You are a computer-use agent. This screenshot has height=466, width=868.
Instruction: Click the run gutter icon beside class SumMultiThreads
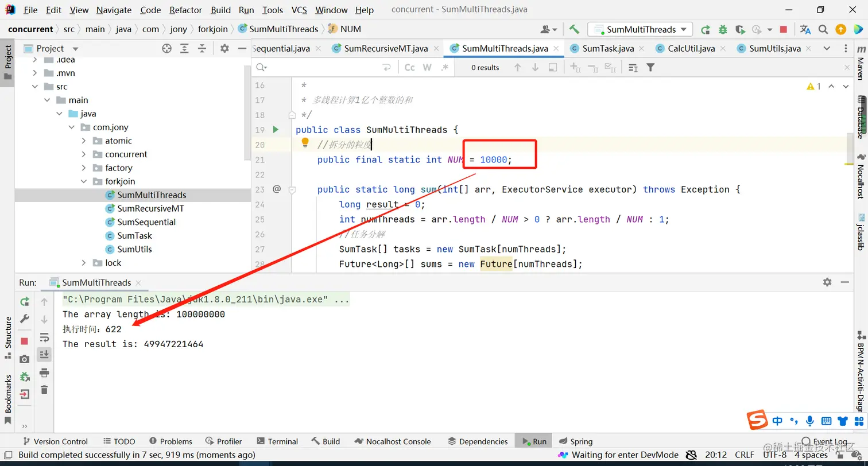[276, 130]
